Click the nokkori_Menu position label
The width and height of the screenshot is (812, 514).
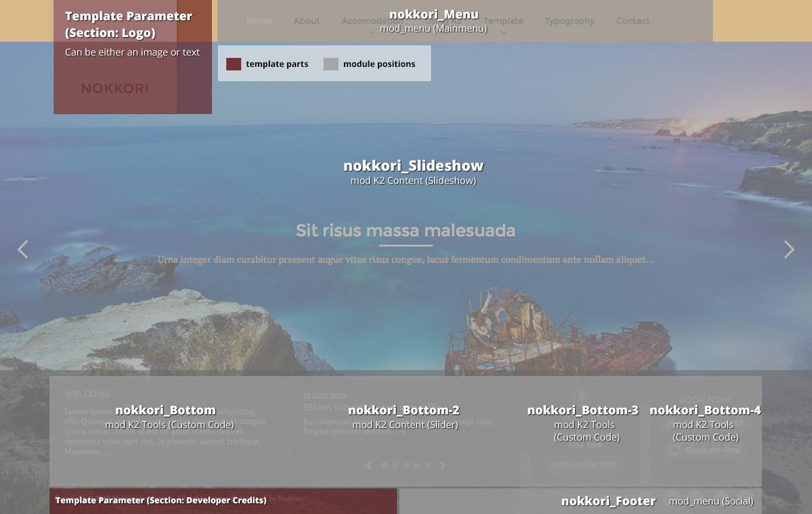[x=434, y=14]
